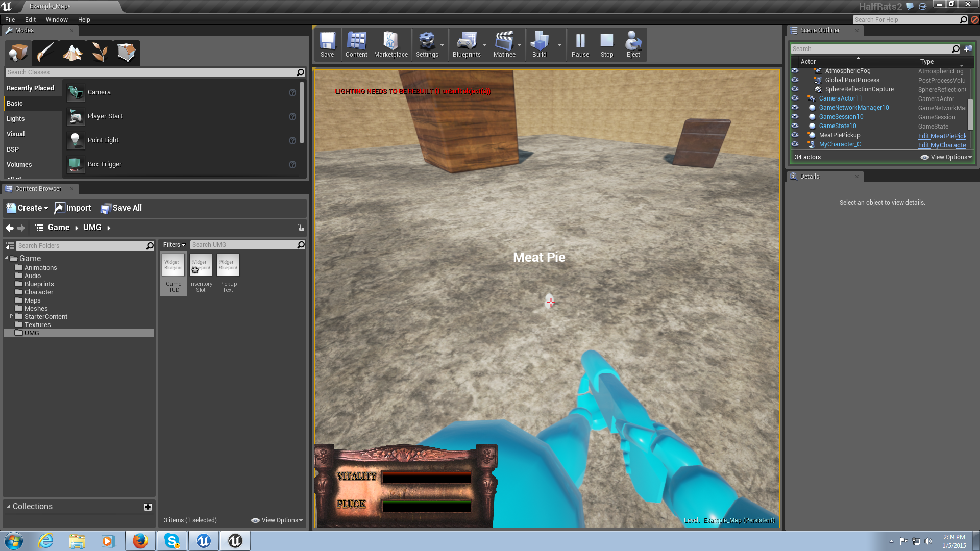Toggle the Content Browser lock icon
The height and width of the screenshot is (551, 980).
click(x=301, y=228)
